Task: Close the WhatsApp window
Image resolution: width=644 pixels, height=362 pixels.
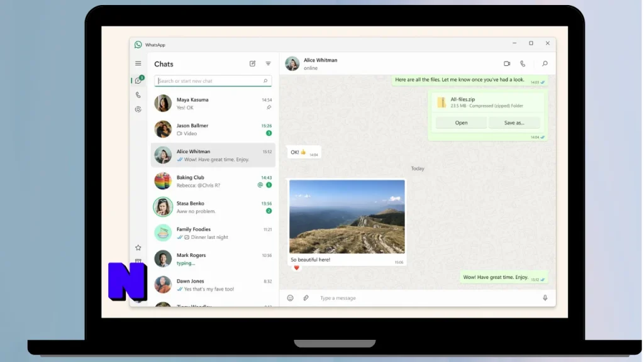Action: (x=548, y=43)
